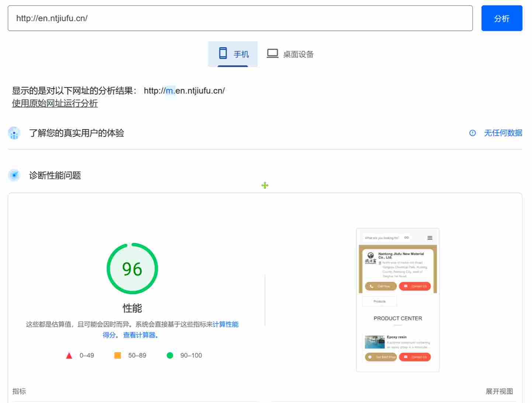Switch to the 桌面设备 tab
Viewport: 532px width, 403px height.
click(x=290, y=53)
